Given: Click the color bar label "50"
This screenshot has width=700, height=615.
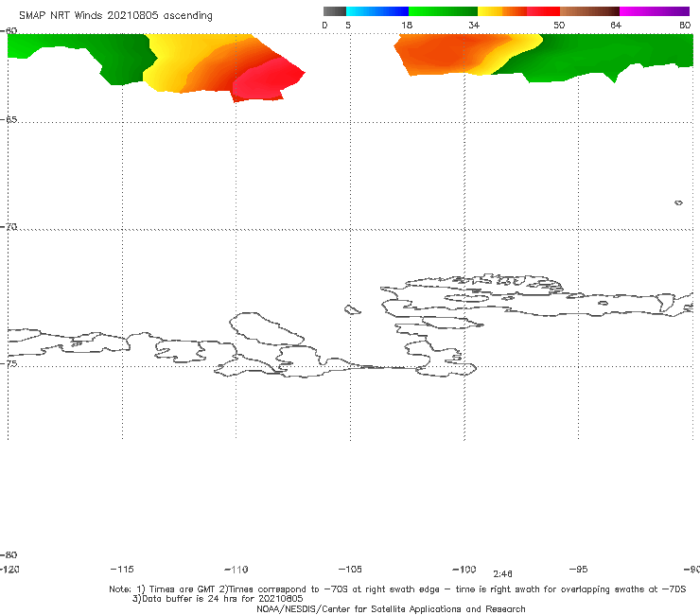Looking at the screenshot, I should [x=559, y=26].
